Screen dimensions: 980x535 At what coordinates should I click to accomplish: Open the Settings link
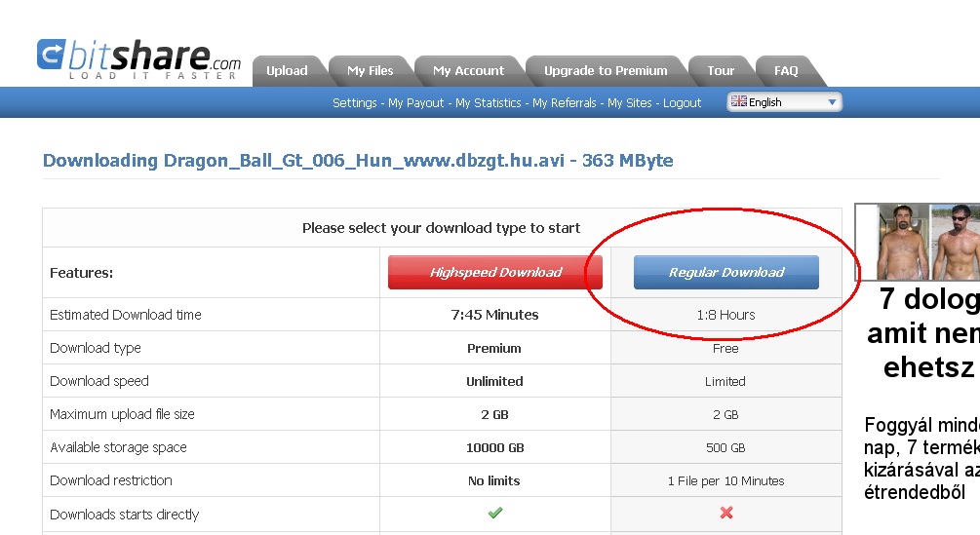point(354,103)
